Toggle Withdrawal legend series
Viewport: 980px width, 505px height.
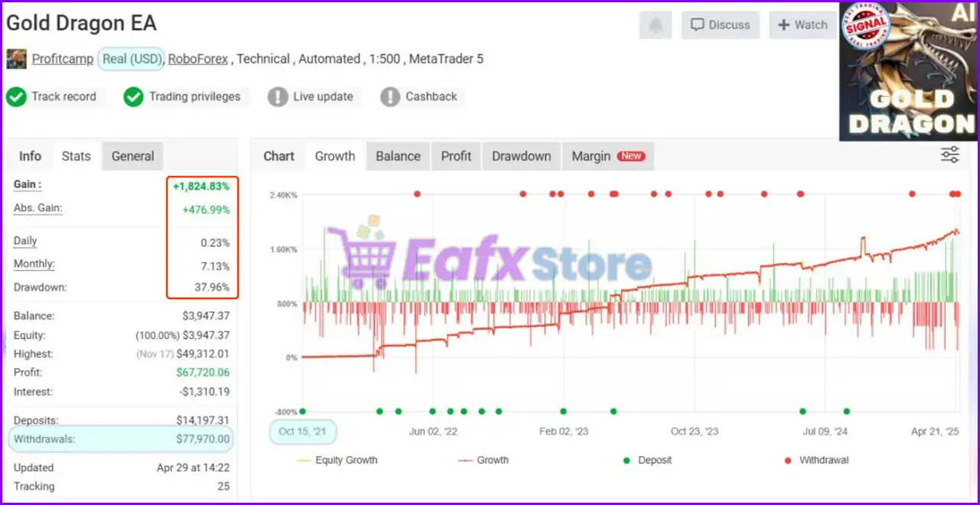(816, 461)
